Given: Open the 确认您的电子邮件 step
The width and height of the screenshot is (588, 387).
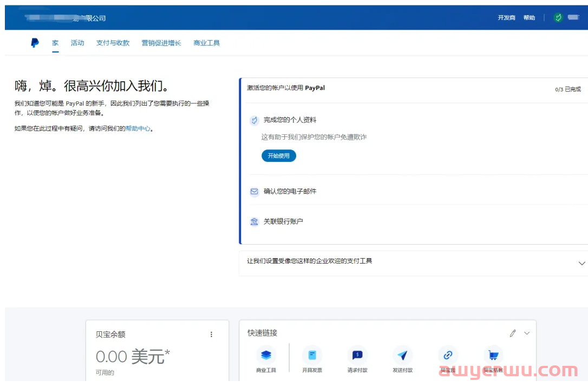Looking at the screenshot, I should click(290, 191).
